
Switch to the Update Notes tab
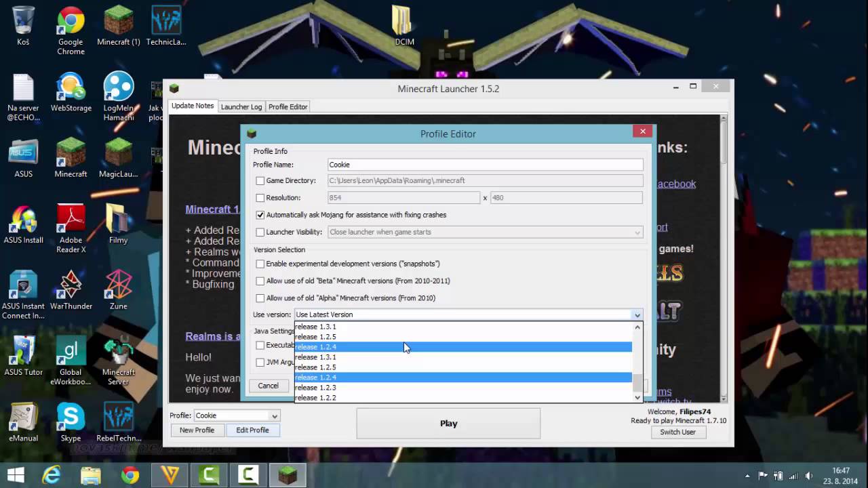[193, 106]
